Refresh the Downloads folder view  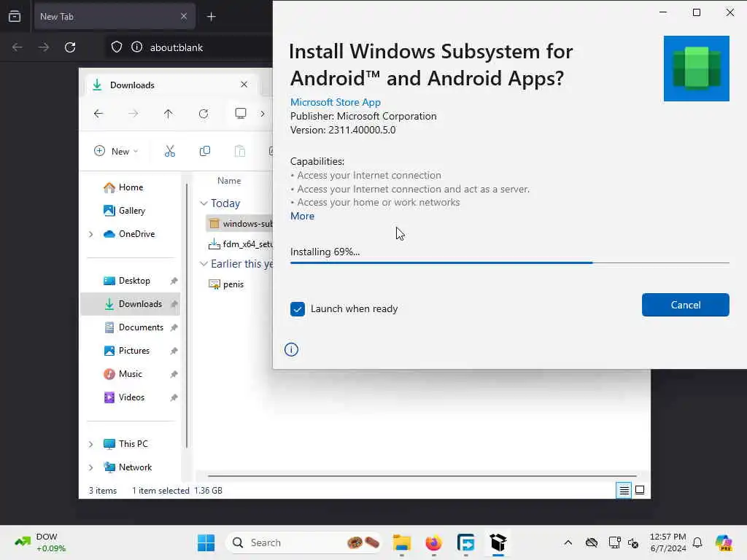tap(204, 113)
